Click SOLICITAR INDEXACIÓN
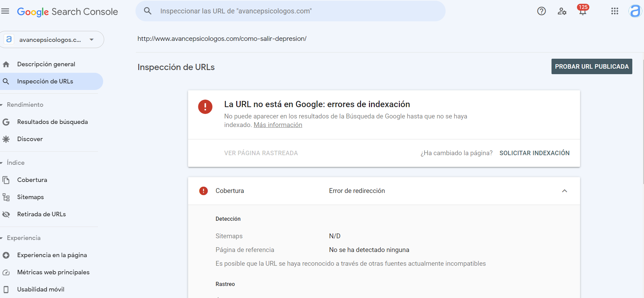The width and height of the screenshot is (644, 298). pos(534,153)
